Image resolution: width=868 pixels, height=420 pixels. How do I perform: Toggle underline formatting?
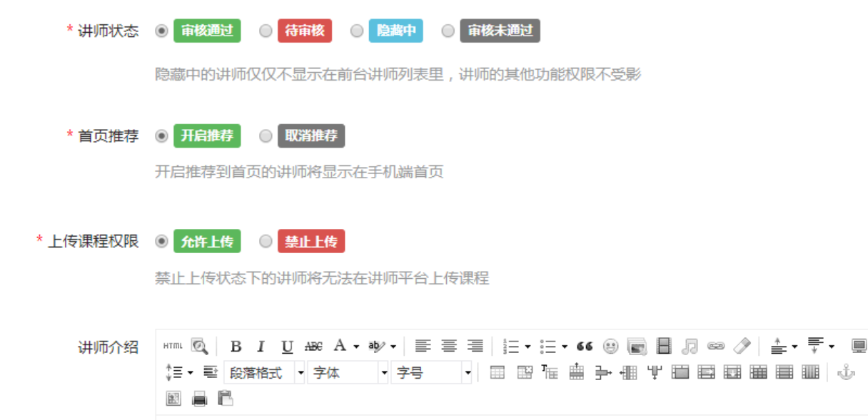(x=287, y=347)
